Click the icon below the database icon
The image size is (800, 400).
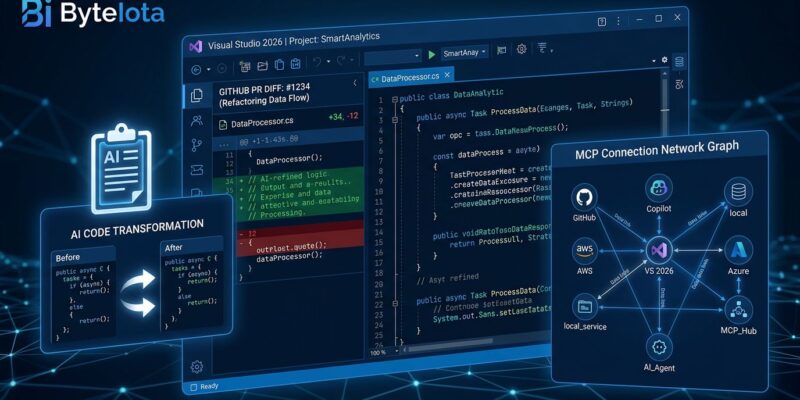tap(679, 84)
